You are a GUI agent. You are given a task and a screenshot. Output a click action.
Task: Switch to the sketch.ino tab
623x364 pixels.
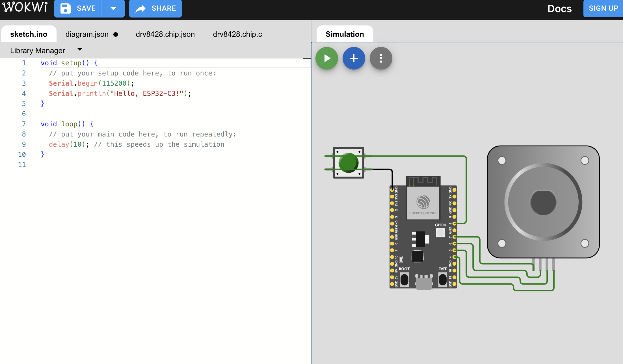point(29,34)
